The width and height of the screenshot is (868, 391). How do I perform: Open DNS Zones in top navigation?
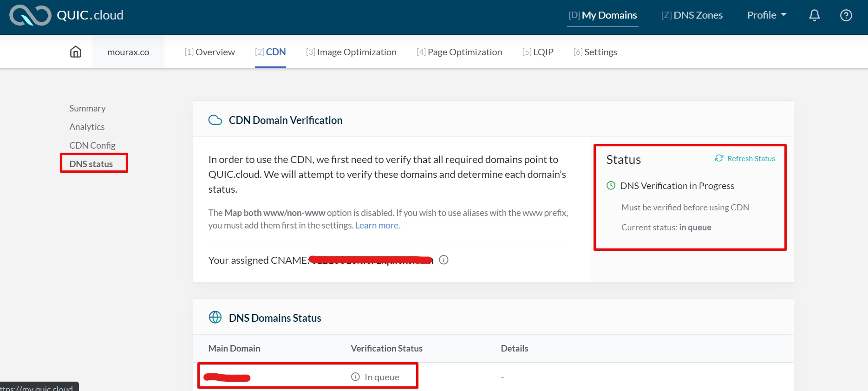pyautogui.click(x=692, y=15)
